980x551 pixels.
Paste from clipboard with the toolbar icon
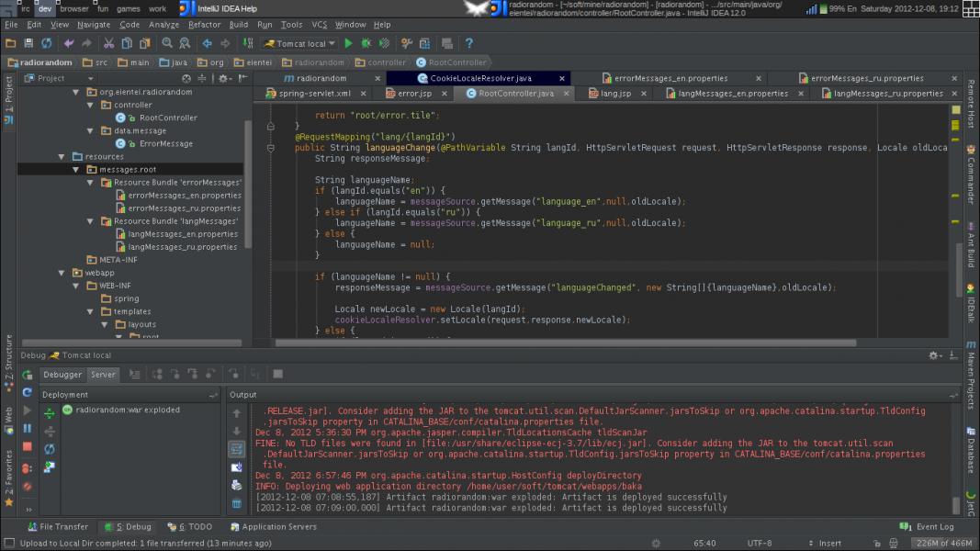145,43
